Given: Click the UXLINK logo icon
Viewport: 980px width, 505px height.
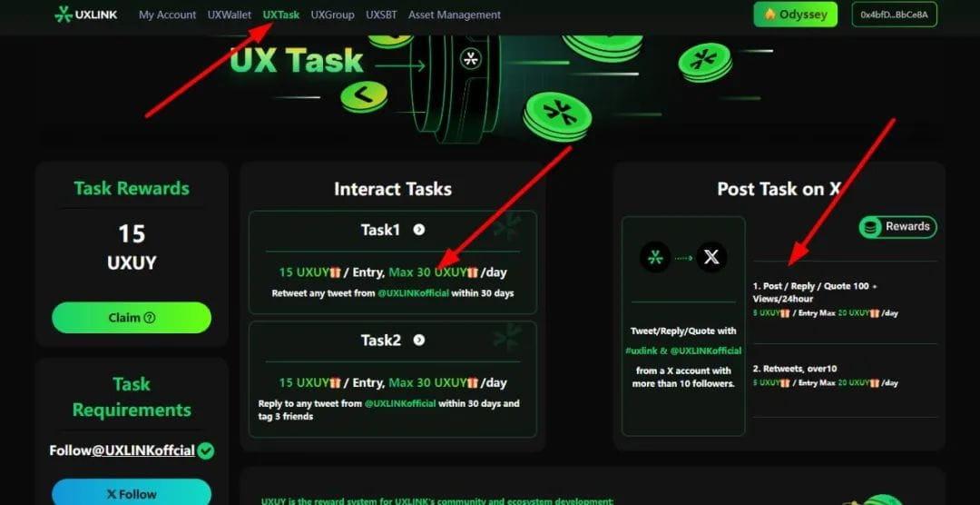Looking at the screenshot, I should (x=64, y=15).
